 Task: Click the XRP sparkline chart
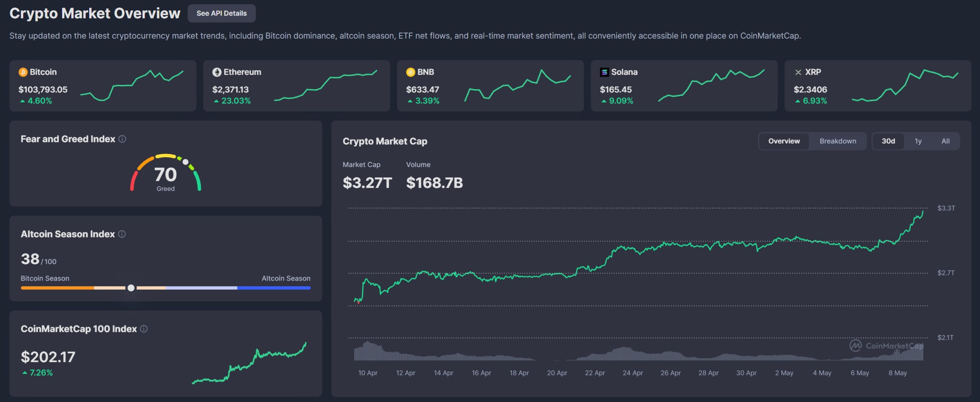905,85
